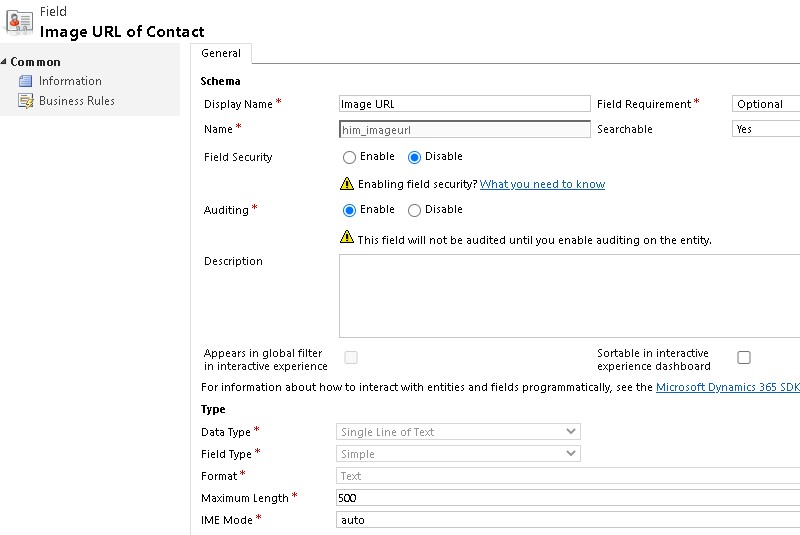This screenshot has height=535, width=800.
Task: Open the Field Requirement dropdown
Action: 766,104
